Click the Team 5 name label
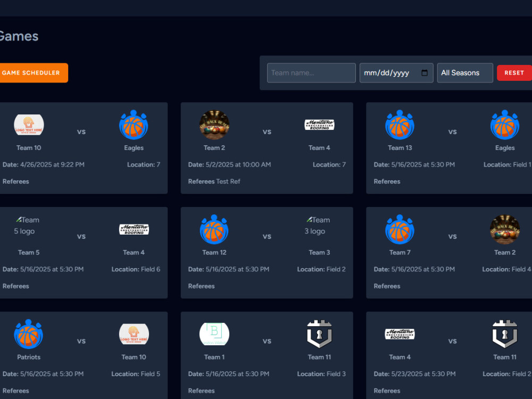The image size is (532, 399). [29, 252]
